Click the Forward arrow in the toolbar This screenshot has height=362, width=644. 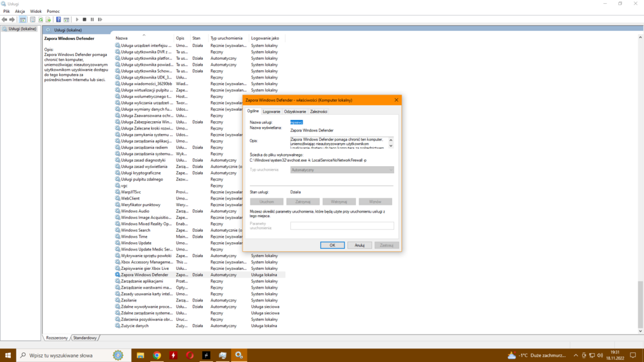pos(12,19)
